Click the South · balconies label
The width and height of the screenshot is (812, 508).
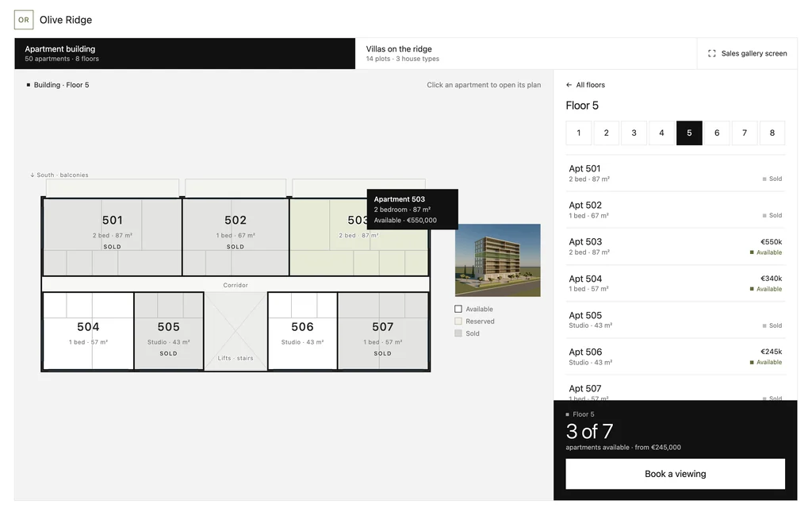[59, 175]
